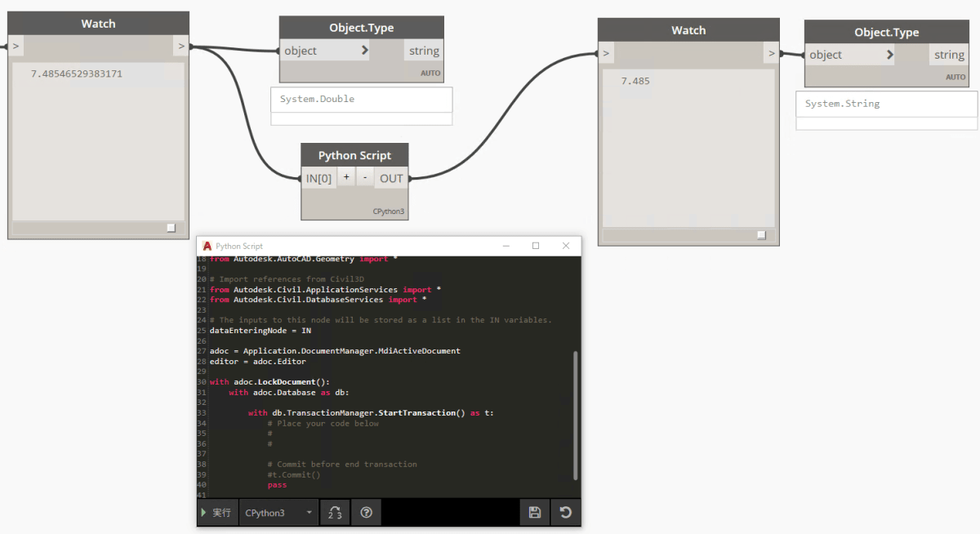Remove input port with minus on Python Script node
The image size is (980, 534).
click(x=365, y=177)
